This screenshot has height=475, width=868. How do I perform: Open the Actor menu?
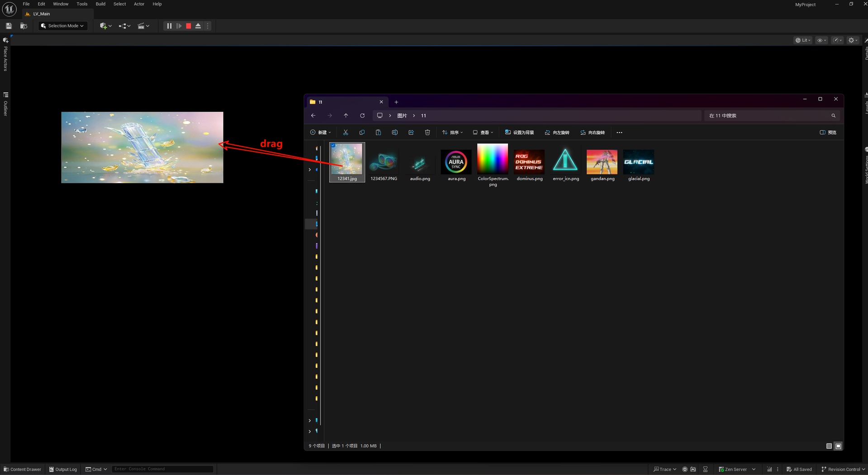coord(139,4)
